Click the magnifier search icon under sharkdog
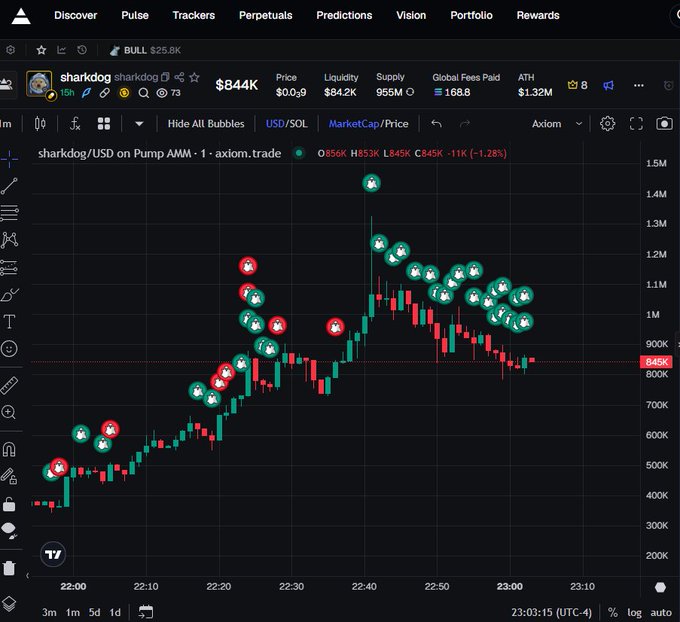Screen dimensions: 680x622 (144, 93)
